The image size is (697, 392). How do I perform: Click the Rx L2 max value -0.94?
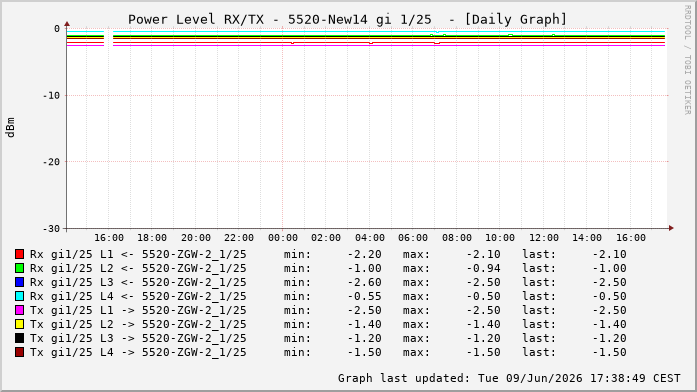coord(483,268)
